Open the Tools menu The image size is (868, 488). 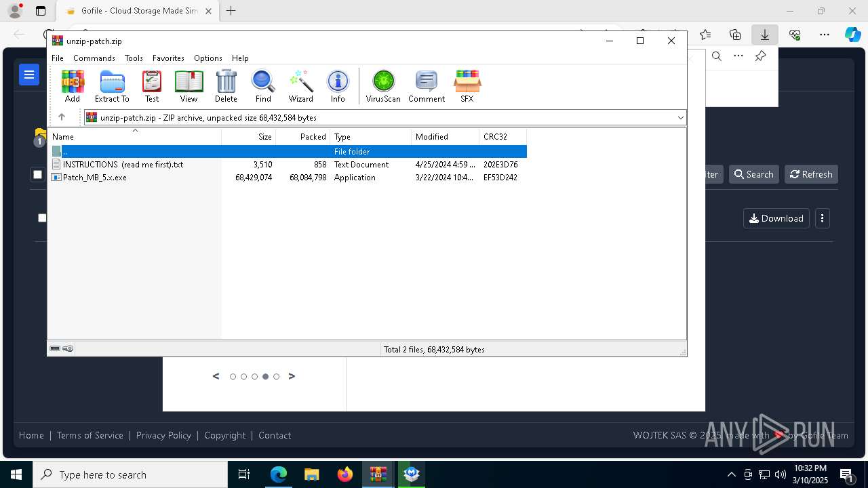pos(134,58)
